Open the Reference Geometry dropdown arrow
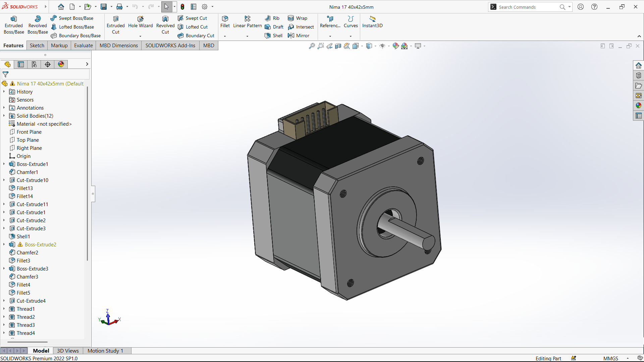The width and height of the screenshot is (644, 362). [x=330, y=36]
